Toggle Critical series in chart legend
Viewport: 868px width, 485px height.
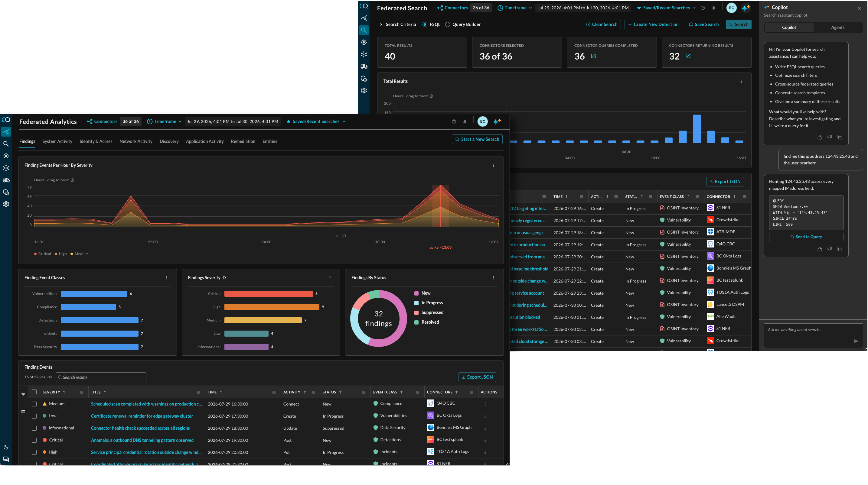pos(42,254)
